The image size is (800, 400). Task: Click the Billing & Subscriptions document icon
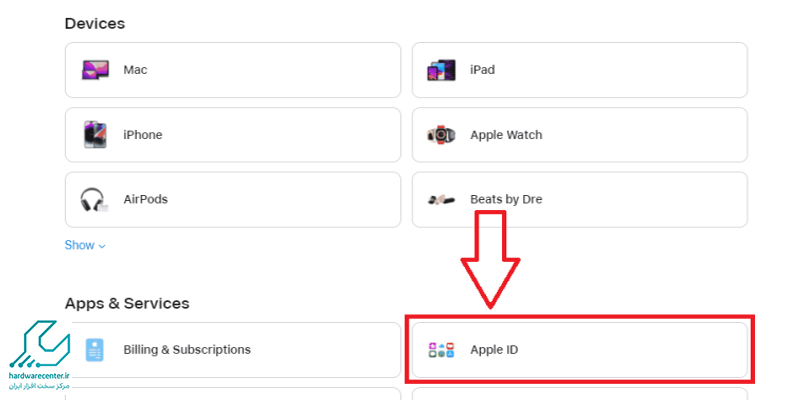point(95,350)
